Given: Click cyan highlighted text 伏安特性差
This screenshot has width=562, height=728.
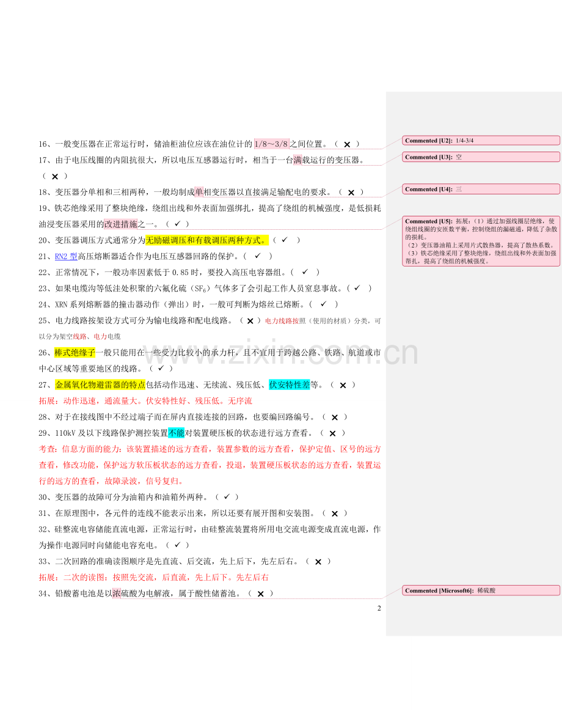Looking at the screenshot, I should tap(290, 384).
